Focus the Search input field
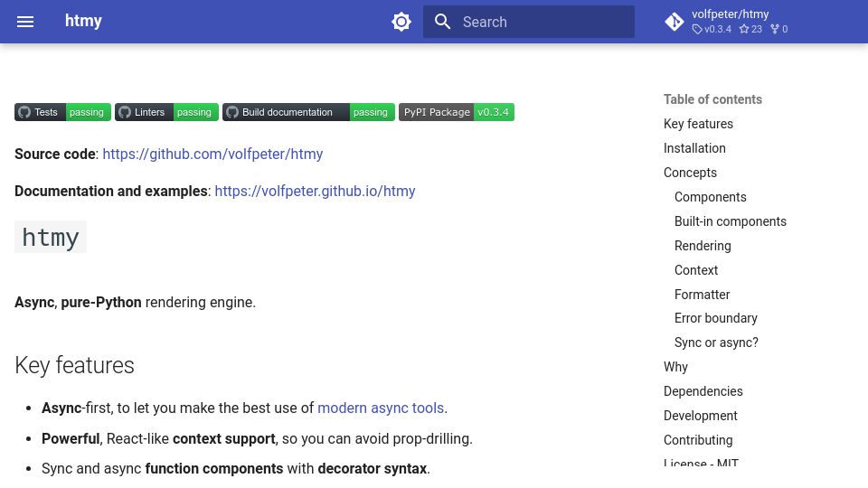This screenshot has width=868, height=488. [x=529, y=22]
